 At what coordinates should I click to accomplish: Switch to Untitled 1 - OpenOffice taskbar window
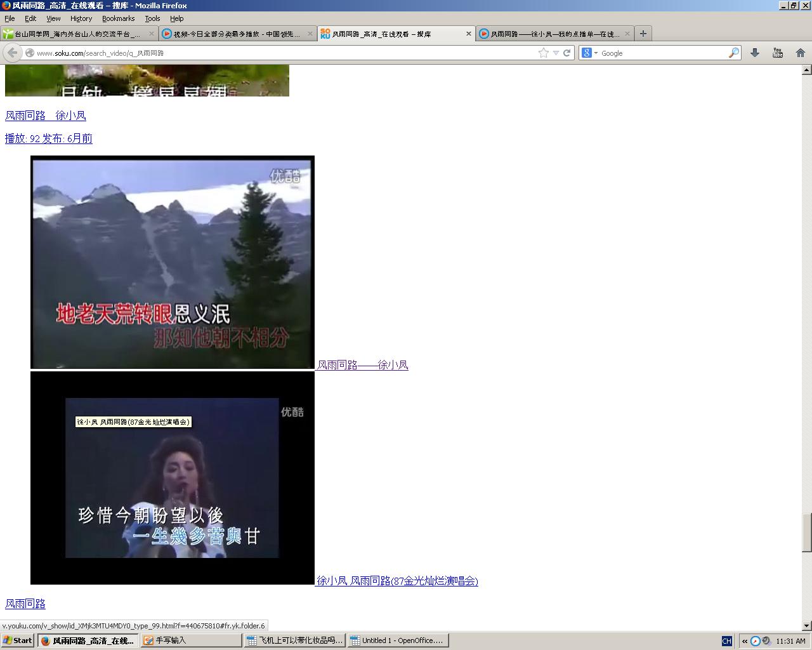[398, 640]
